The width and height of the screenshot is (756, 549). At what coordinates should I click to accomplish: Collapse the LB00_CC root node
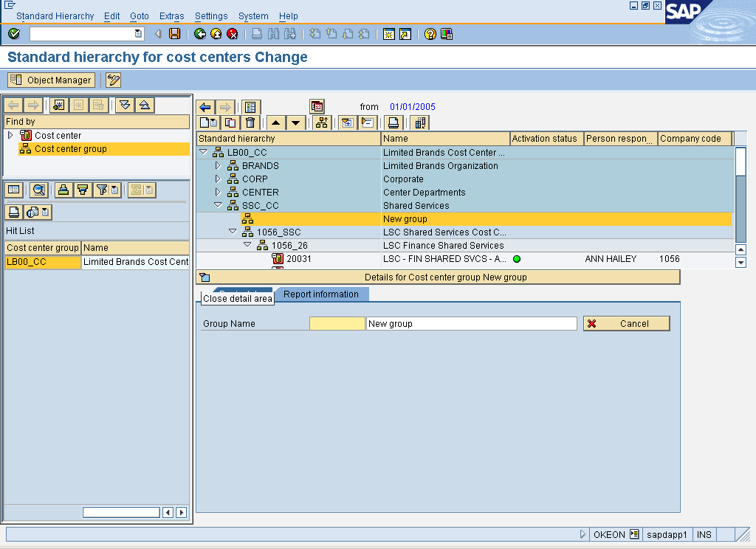[204, 152]
